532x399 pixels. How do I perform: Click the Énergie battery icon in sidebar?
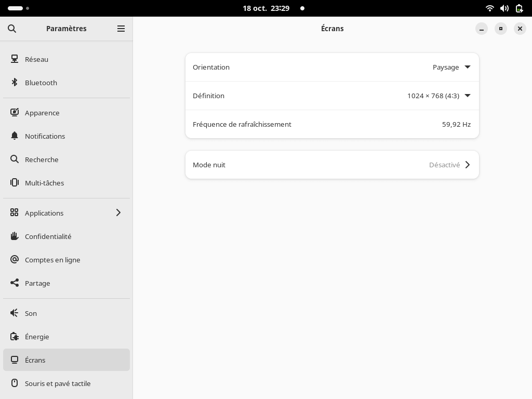(x=14, y=336)
